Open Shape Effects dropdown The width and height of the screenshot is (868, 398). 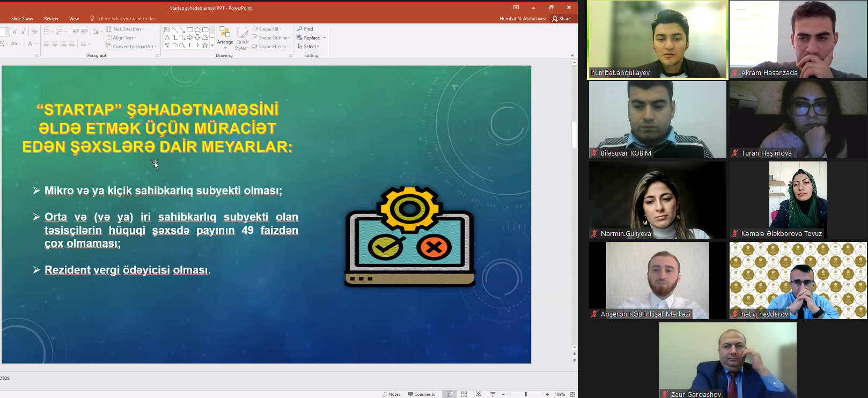coord(271,47)
